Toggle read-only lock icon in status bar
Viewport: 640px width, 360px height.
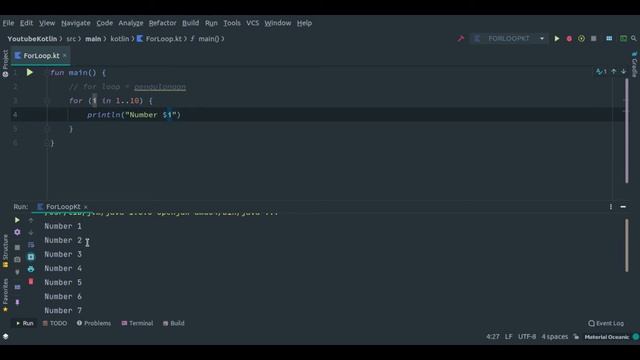pyautogui.click(x=576, y=337)
